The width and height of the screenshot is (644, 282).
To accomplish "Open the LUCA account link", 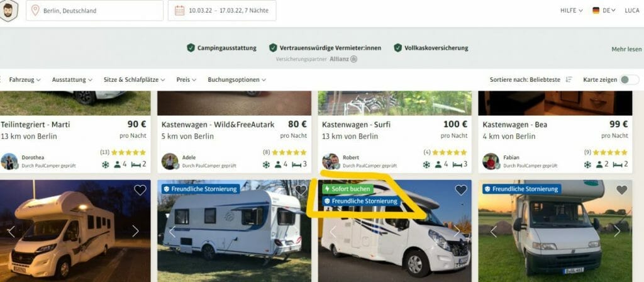I will tap(632, 11).
